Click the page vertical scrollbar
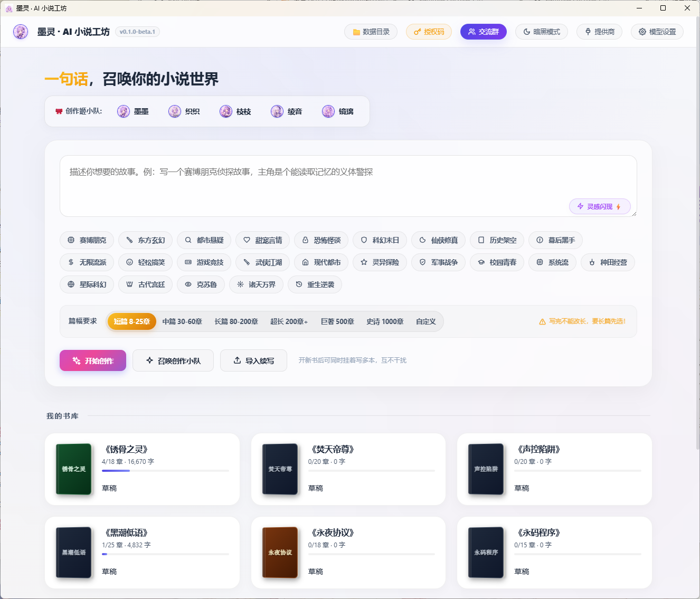700x599 pixels. pos(698,232)
